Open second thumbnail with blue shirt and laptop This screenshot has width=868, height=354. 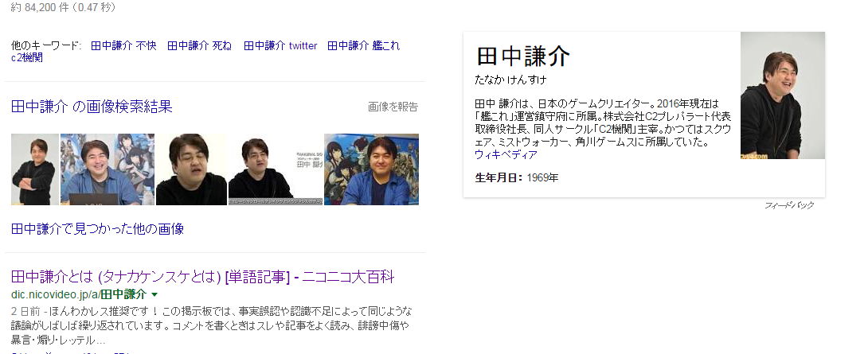pos(108,169)
